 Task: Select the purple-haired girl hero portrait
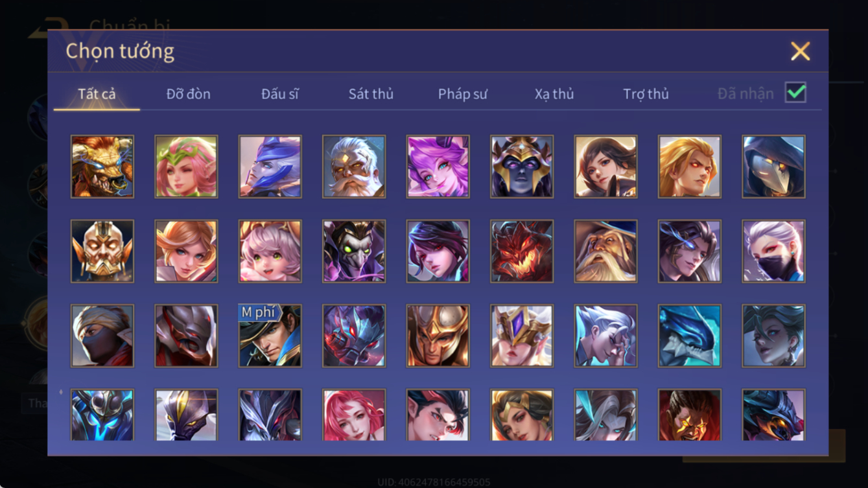click(x=438, y=167)
